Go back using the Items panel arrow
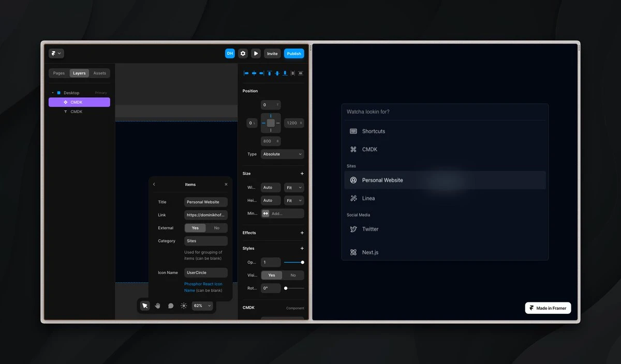 point(154,185)
